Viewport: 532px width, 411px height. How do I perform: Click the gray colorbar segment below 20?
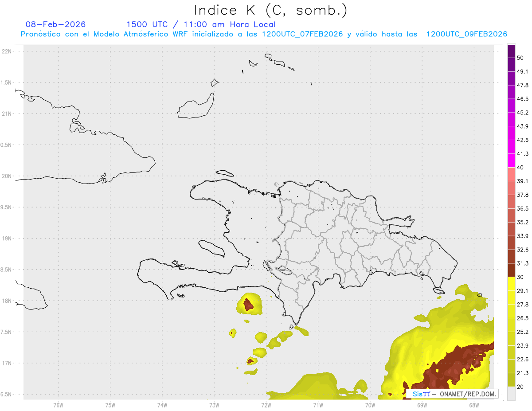coord(511,393)
